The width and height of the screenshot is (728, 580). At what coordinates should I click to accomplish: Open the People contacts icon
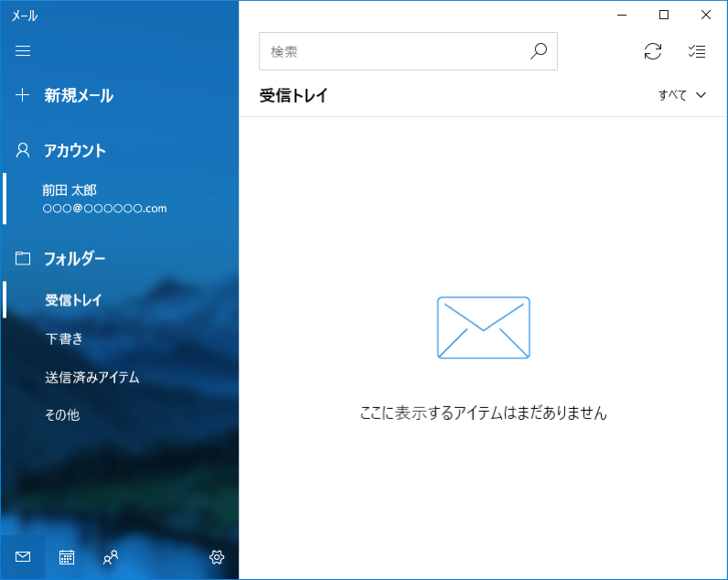[111, 557]
